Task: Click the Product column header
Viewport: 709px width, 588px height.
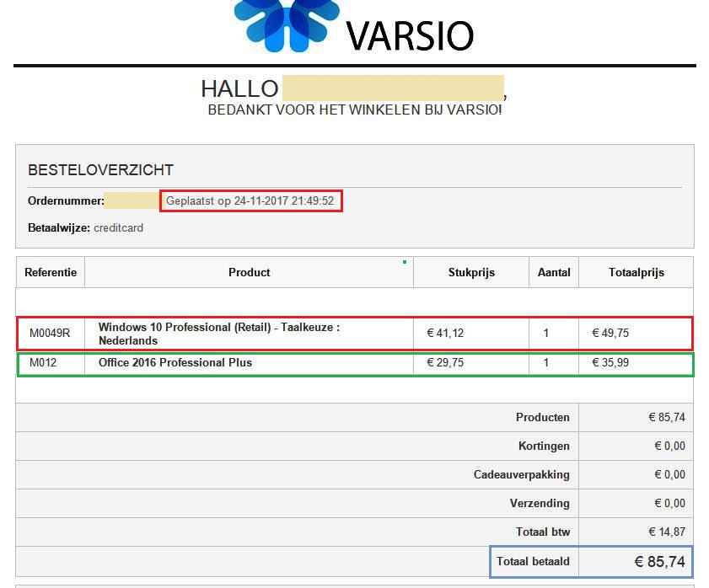Action: coord(250,272)
